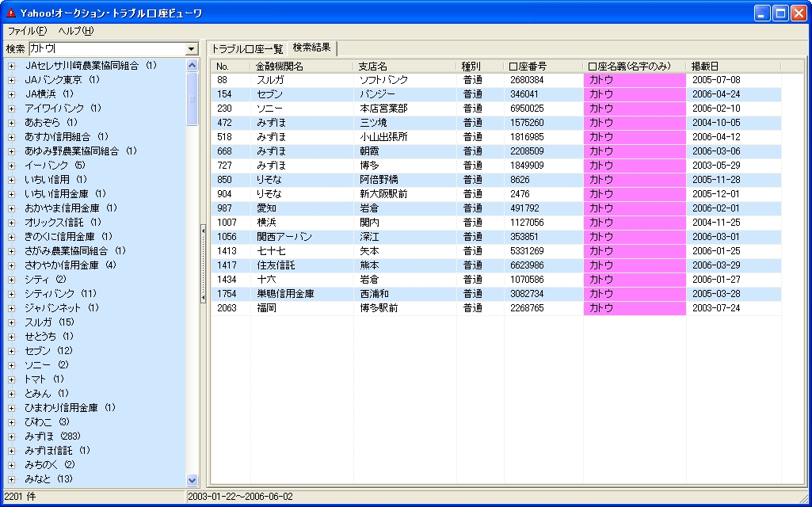Switch to the トラブル口座一覧 tab
The width and height of the screenshot is (812, 507).
[247, 48]
